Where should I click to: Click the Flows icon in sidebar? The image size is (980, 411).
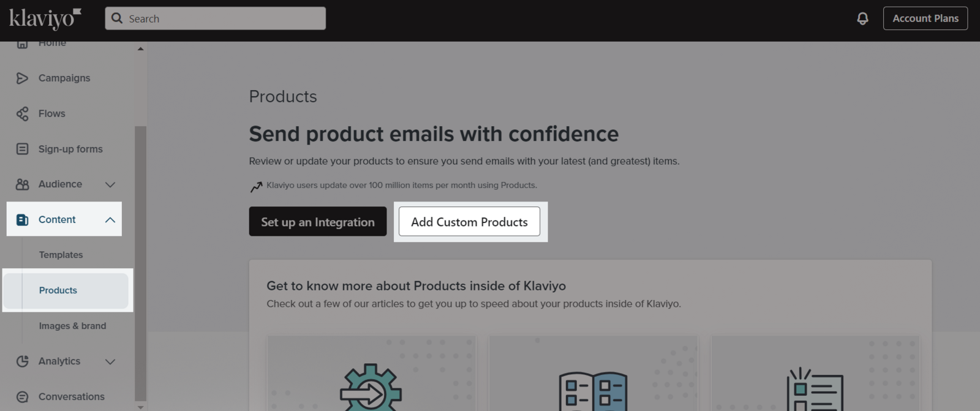[22, 113]
